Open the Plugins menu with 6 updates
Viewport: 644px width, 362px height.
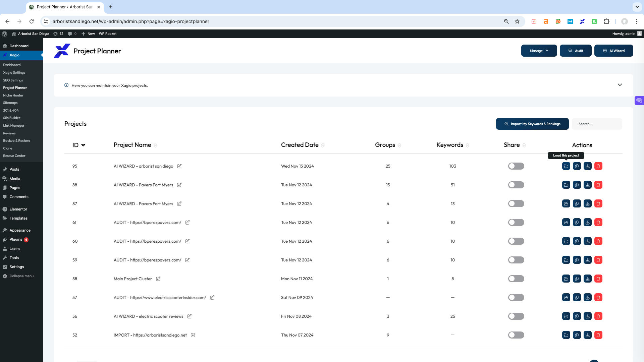(x=16, y=239)
